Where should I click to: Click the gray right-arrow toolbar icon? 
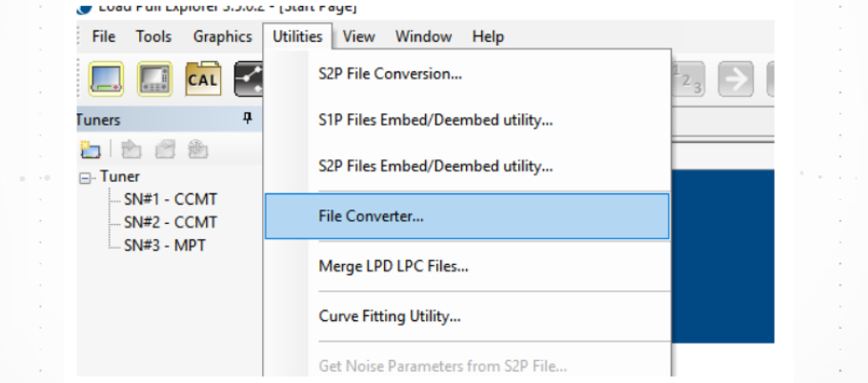click(735, 79)
